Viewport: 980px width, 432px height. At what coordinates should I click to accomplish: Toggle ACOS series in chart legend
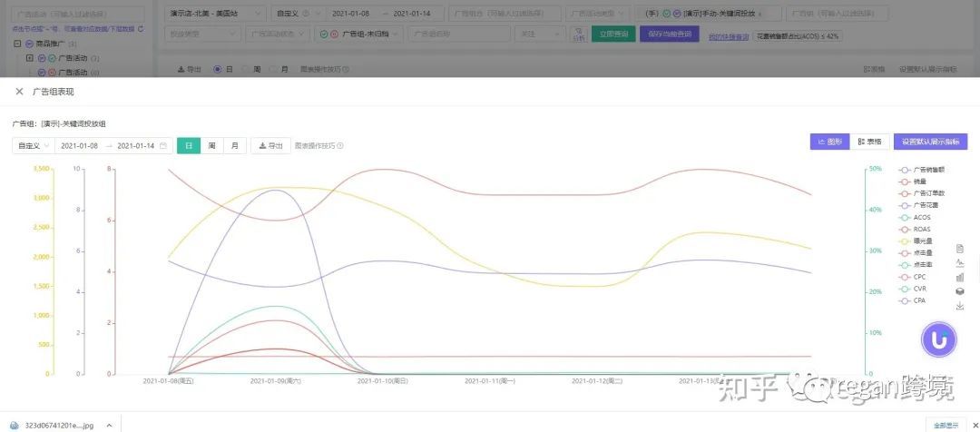pos(921,217)
